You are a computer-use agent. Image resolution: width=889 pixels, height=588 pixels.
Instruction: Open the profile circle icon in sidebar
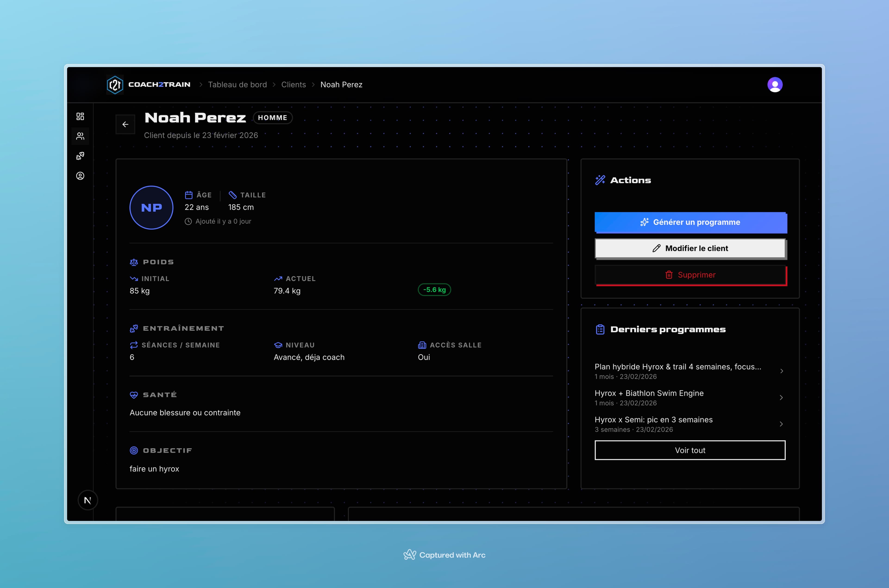tap(80, 176)
